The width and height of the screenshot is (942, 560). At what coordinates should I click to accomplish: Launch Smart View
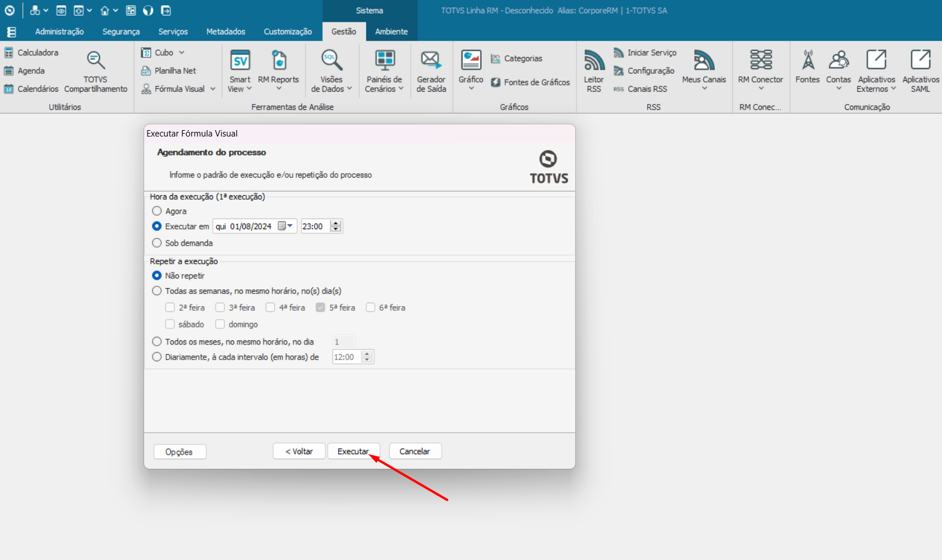[239, 72]
